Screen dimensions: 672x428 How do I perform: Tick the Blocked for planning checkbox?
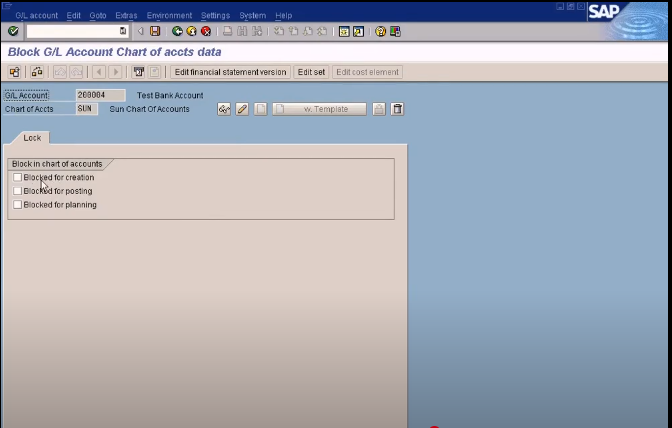tap(18, 204)
